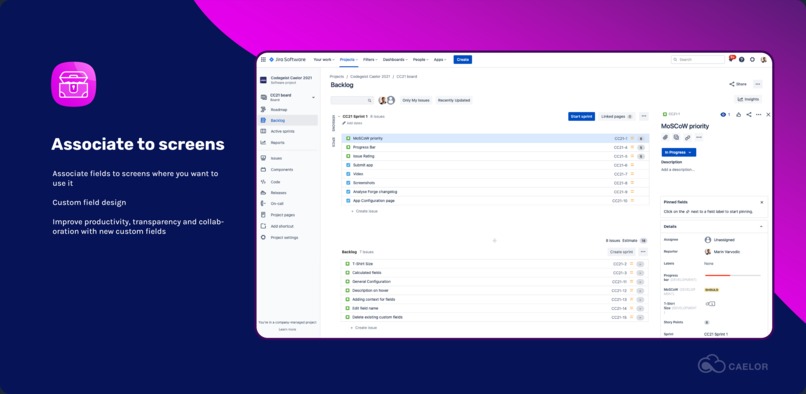Toggle the Recently Updated filter

coord(454,100)
